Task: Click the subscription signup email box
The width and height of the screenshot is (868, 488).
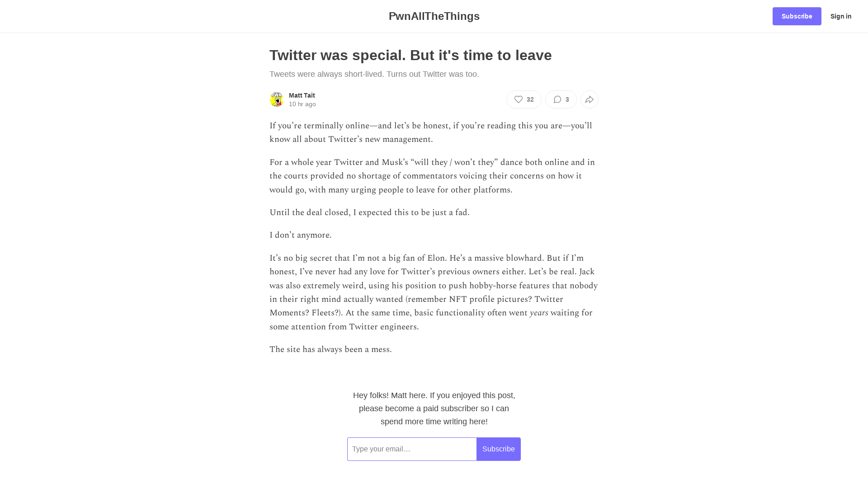Action: point(411,449)
